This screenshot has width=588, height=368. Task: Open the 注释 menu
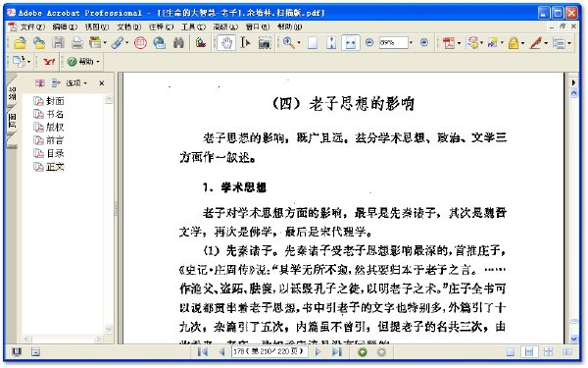(162, 26)
